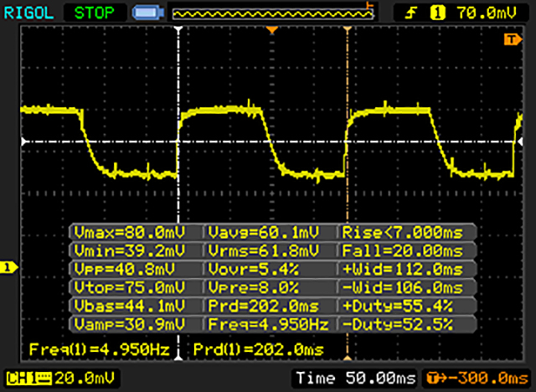Click the Vmax=80.0mV measurement
536x392 pixels.
(130, 233)
